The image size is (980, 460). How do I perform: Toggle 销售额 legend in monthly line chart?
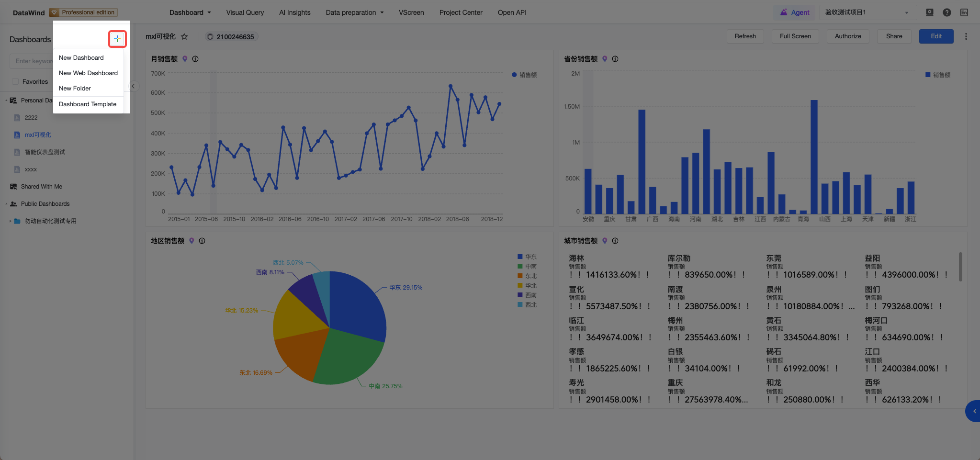(524, 75)
